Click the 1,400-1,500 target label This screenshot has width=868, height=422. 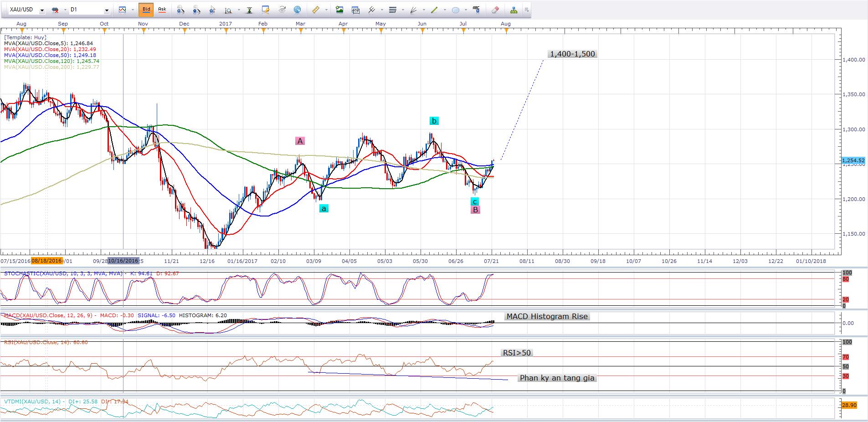click(x=572, y=54)
